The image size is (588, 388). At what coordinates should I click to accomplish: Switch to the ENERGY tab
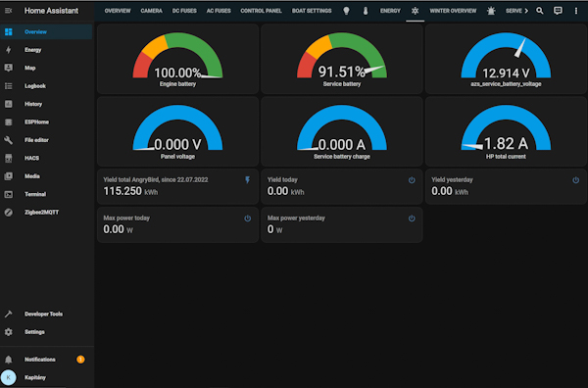pos(390,11)
